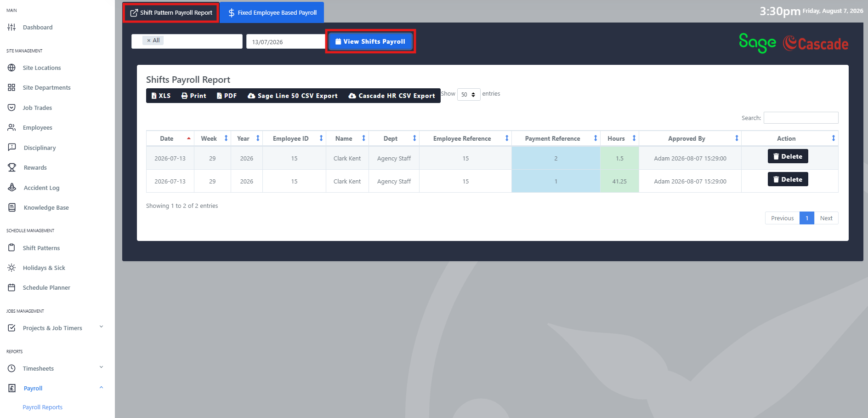Image resolution: width=868 pixels, height=418 pixels.
Task: Click the View Shifts Payroll button
Action: point(370,41)
